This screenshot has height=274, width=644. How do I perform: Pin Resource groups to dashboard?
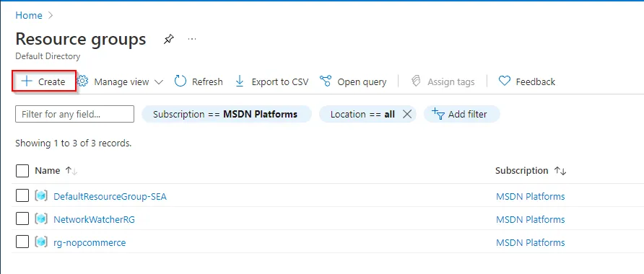pyautogui.click(x=168, y=40)
